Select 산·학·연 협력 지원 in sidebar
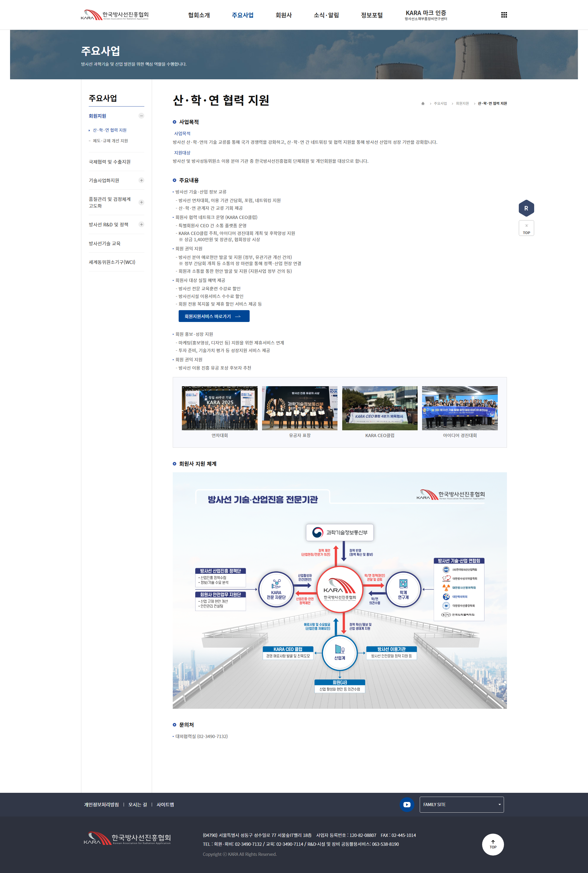The height and width of the screenshot is (873, 588). pos(109,130)
